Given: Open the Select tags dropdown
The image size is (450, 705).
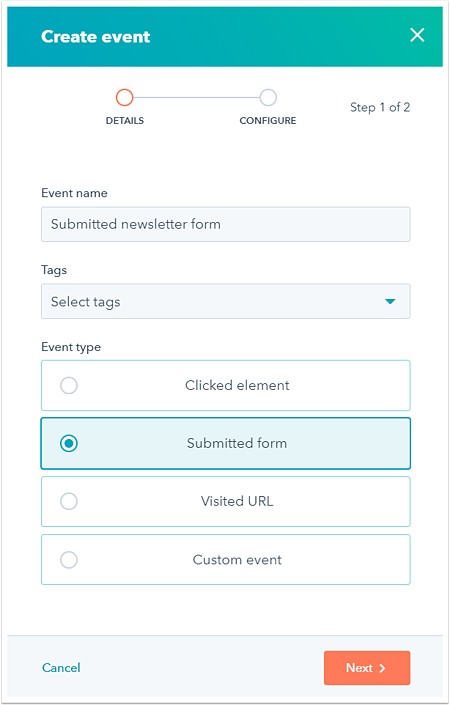Looking at the screenshot, I should (226, 301).
